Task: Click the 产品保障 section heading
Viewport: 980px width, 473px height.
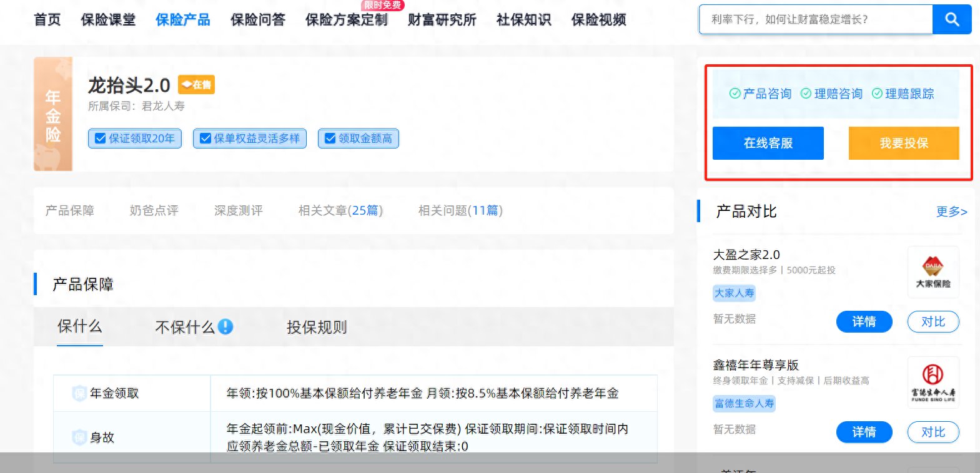Action: (83, 285)
